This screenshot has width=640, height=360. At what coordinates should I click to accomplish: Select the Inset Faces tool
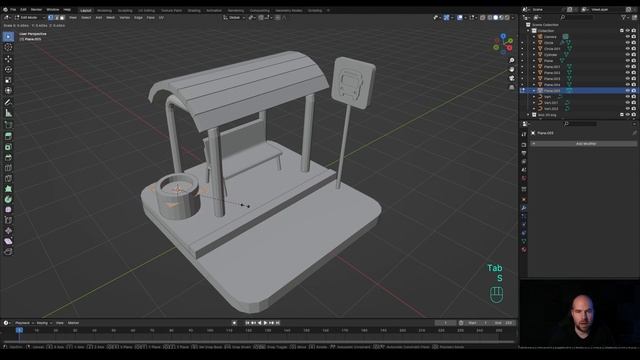coord(8,147)
